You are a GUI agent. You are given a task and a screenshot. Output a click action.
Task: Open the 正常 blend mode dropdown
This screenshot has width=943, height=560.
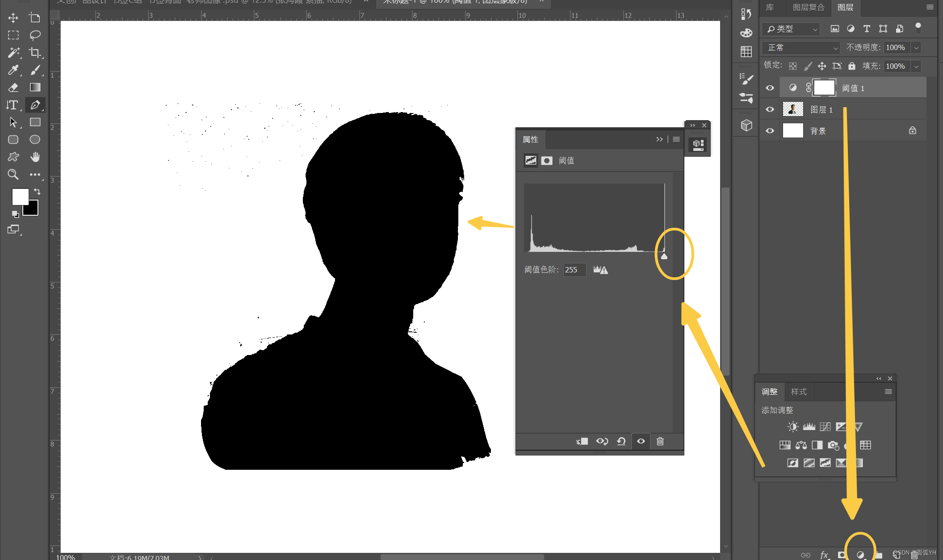[x=802, y=48]
